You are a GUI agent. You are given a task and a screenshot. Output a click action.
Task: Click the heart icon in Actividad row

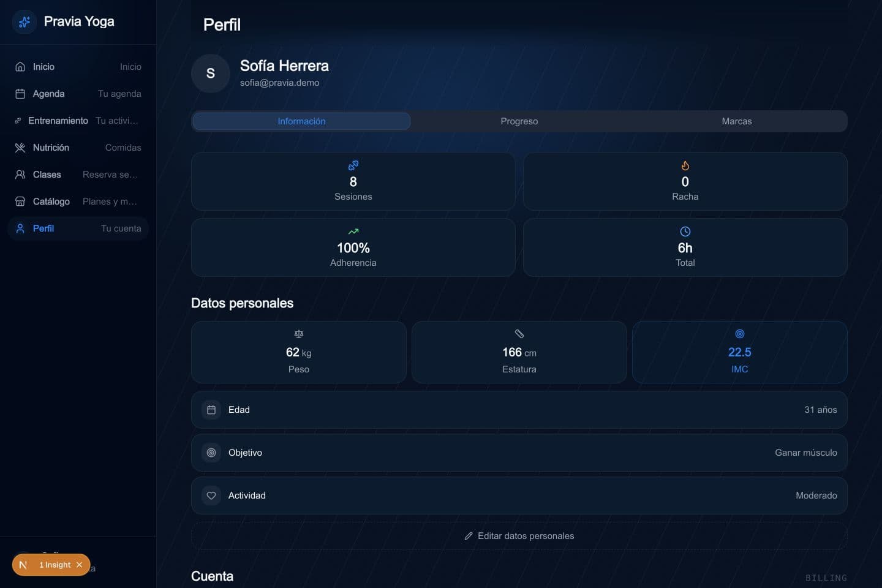coord(211,496)
